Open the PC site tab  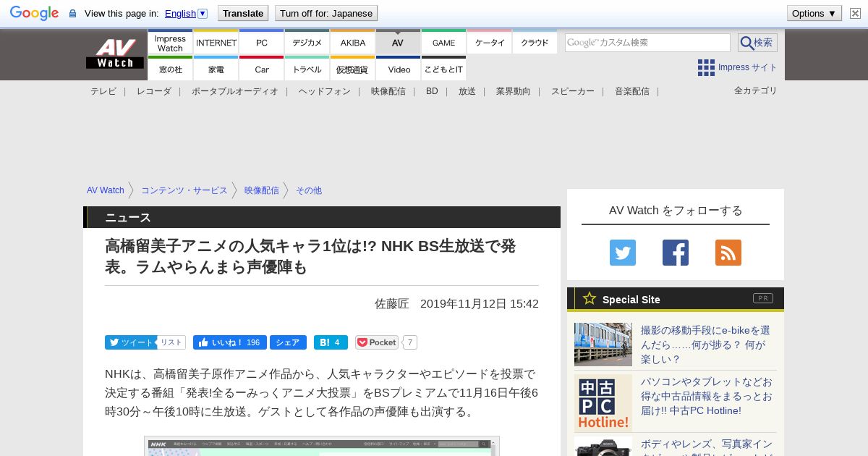click(x=262, y=43)
